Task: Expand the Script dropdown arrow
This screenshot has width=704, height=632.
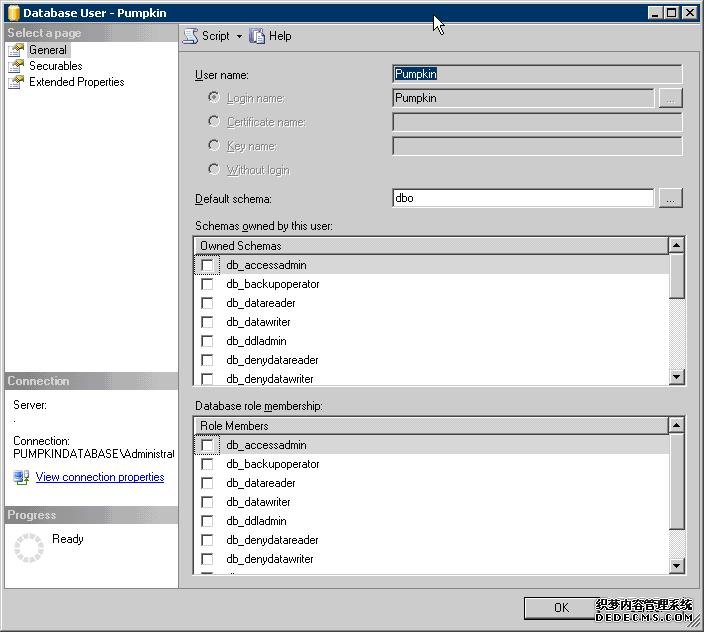Action: (x=239, y=37)
